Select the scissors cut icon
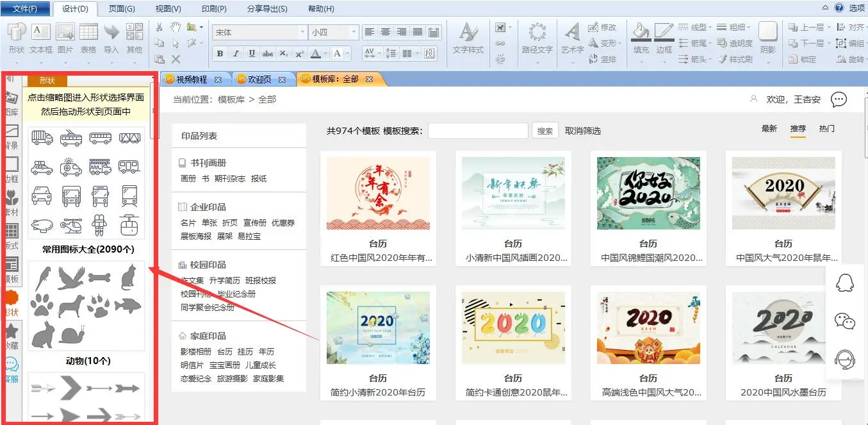This screenshot has height=425, width=868. (x=160, y=27)
